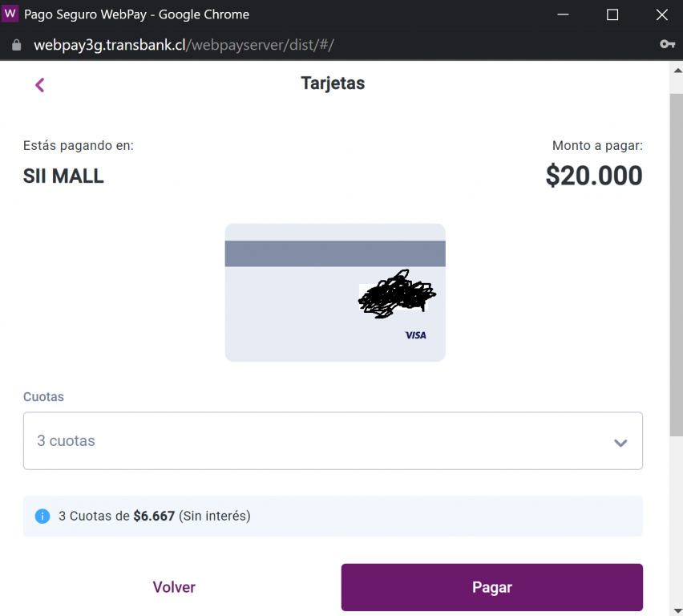The height and width of the screenshot is (616, 683).
Task: Click the Volver link
Action: coord(174,587)
